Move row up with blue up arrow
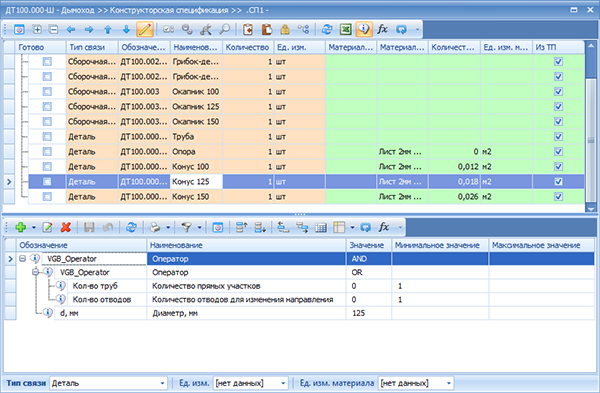This screenshot has height=393, width=600. (x=108, y=29)
